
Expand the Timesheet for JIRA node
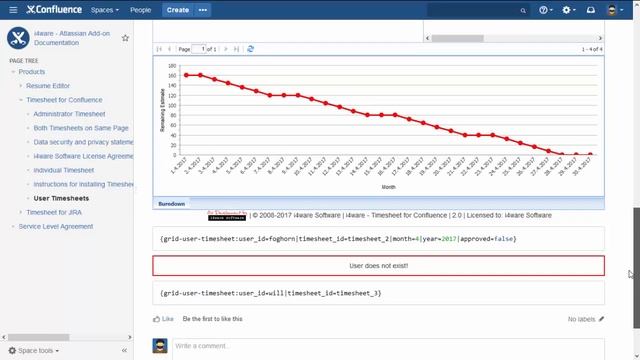click(x=21, y=213)
